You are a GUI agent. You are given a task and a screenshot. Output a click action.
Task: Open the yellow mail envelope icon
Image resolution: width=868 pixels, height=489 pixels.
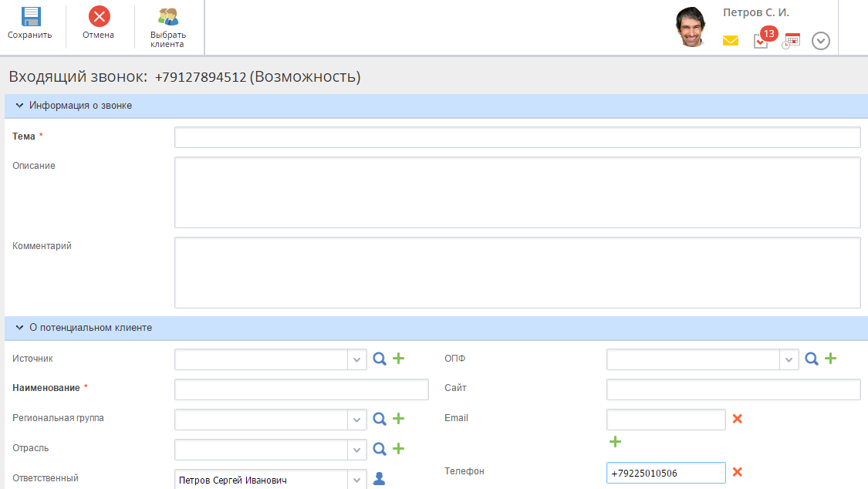(x=731, y=41)
